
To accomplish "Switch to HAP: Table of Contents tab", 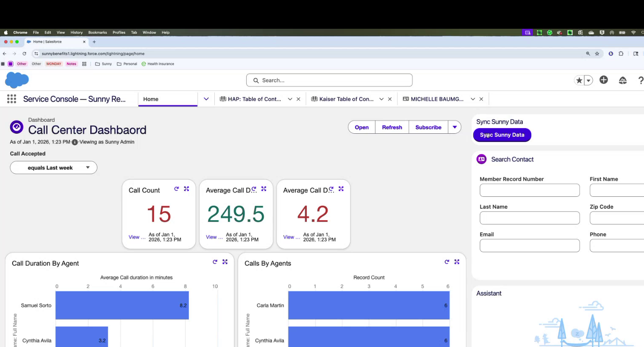I will coord(254,99).
